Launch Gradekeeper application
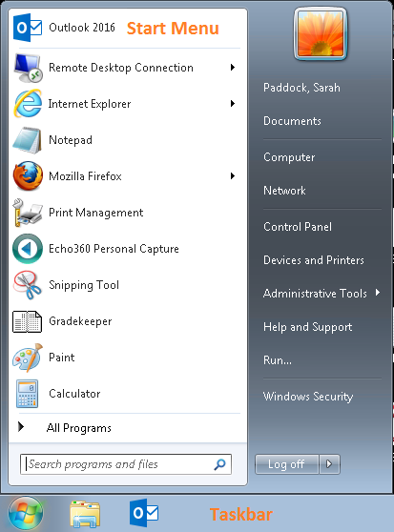The width and height of the screenshot is (394, 532). (x=80, y=321)
